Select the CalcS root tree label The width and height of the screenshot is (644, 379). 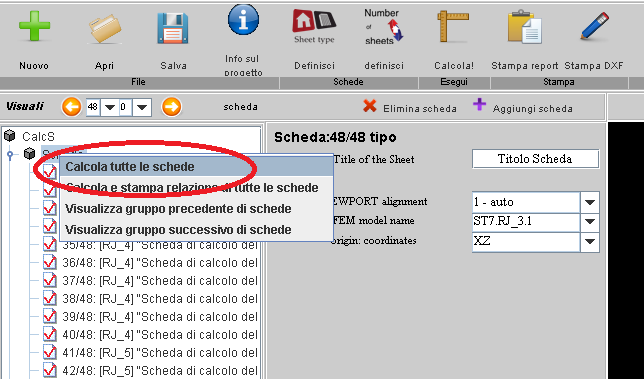(38, 136)
